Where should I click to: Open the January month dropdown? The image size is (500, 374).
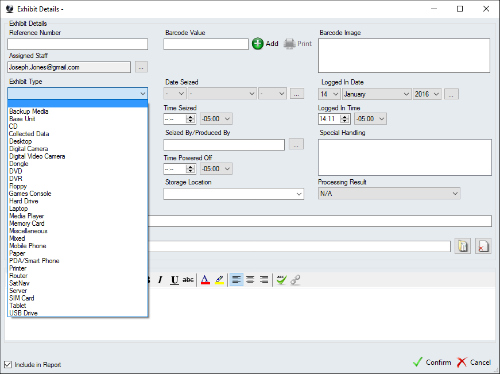(x=376, y=94)
